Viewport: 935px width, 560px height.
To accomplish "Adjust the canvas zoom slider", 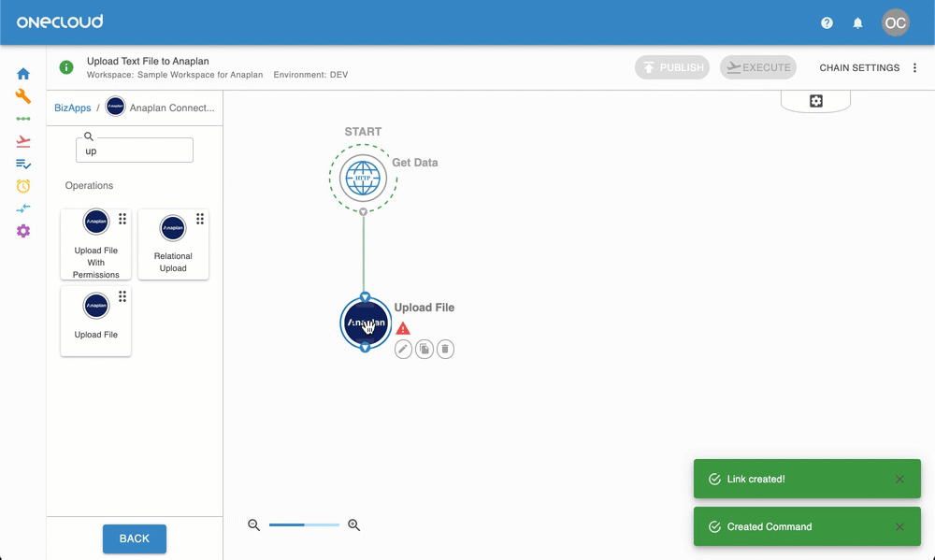I will tap(304, 524).
